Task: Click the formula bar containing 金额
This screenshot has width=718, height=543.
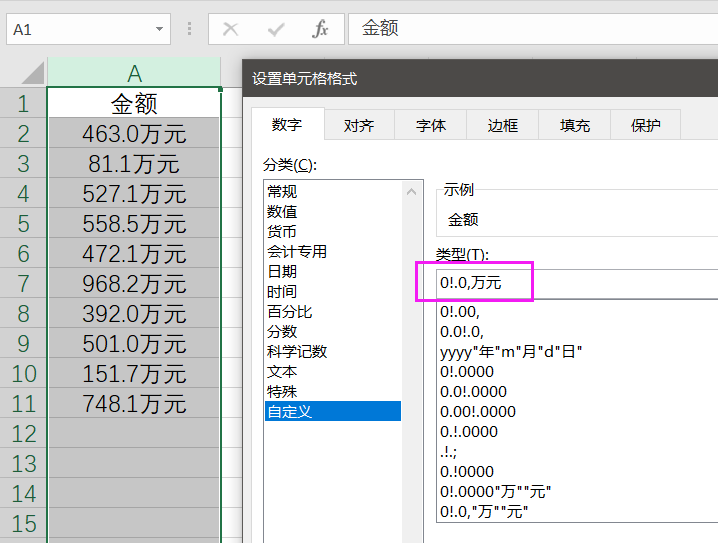Action: click(533, 29)
